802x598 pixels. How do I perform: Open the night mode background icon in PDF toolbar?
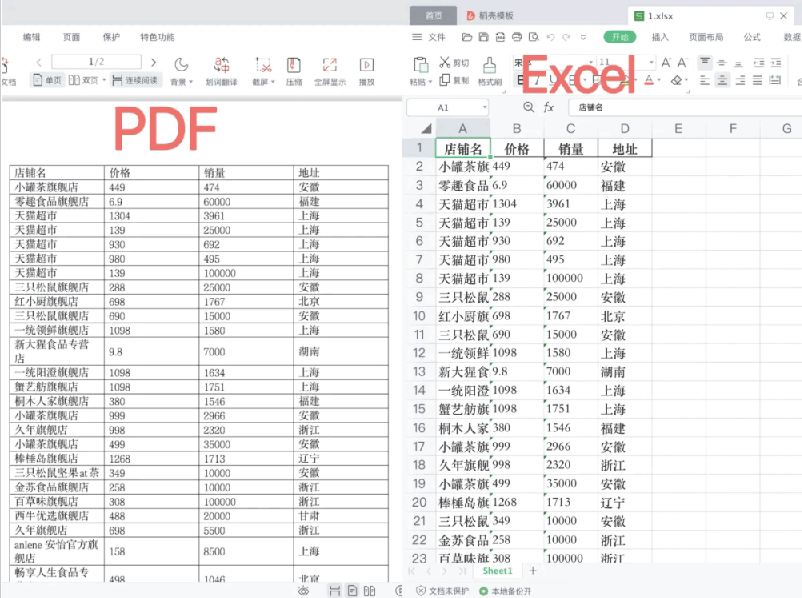point(181,65)
